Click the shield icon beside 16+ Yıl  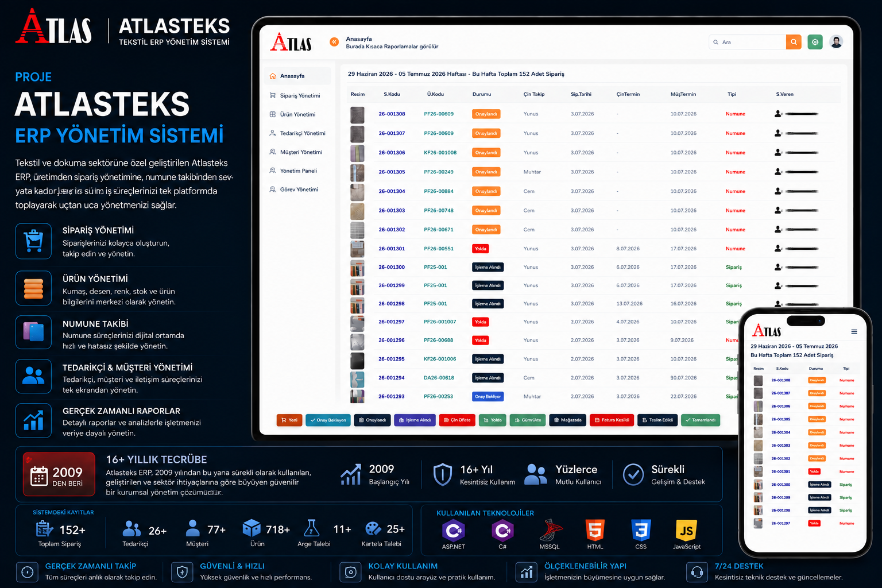(443, 475)
